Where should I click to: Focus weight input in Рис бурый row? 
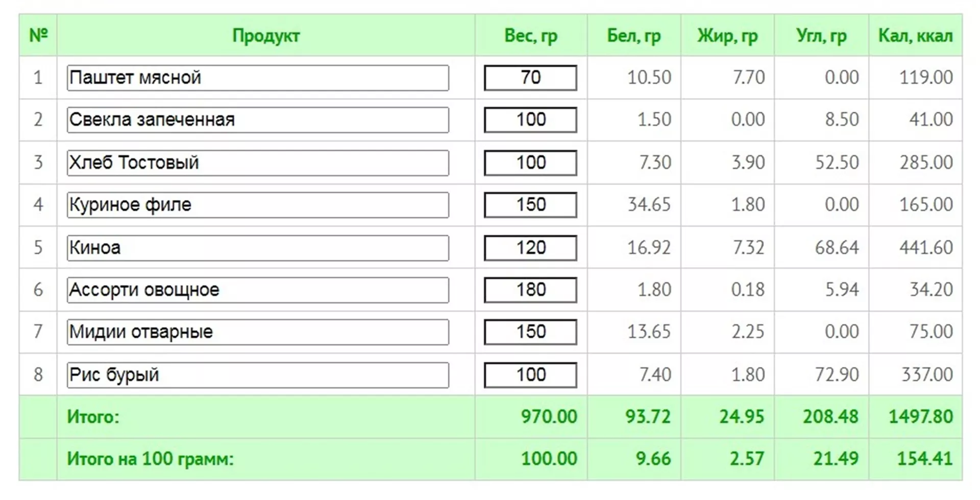[x=530, y=374]
